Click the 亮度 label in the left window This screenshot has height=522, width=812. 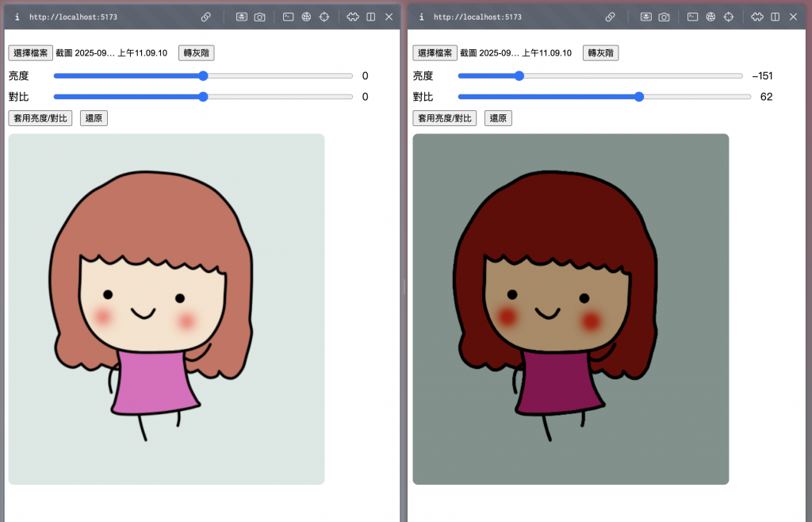[x=19, y=76]
